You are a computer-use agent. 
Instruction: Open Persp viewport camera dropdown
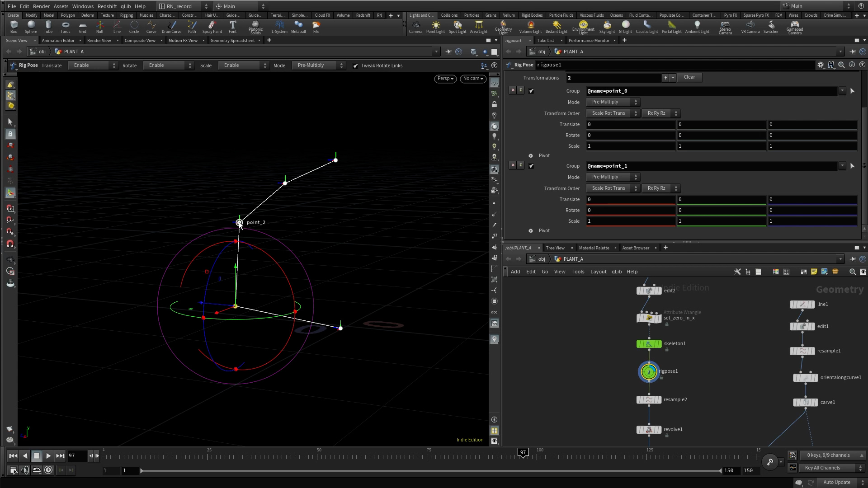tap(445, 79)
